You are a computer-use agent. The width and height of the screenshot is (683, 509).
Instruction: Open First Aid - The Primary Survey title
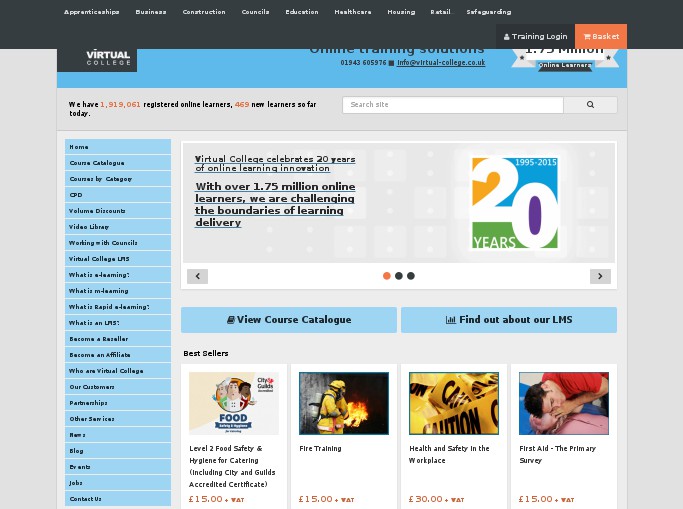[x=557, y=455]
